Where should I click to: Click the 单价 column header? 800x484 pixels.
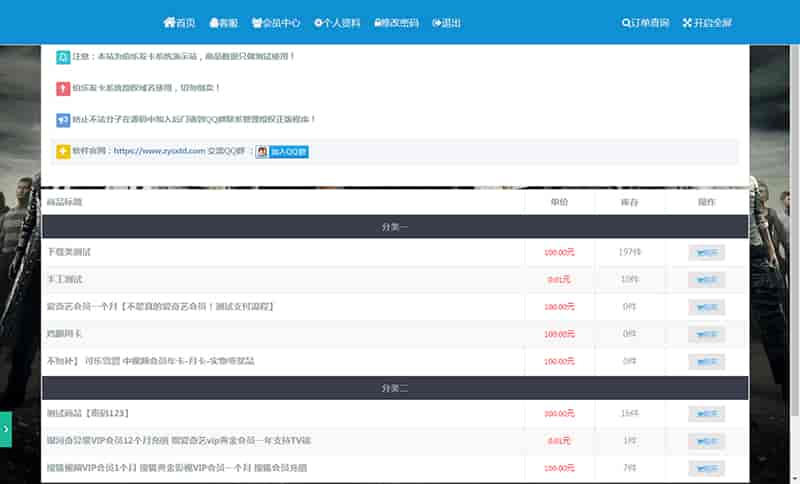tap(559, 202)
